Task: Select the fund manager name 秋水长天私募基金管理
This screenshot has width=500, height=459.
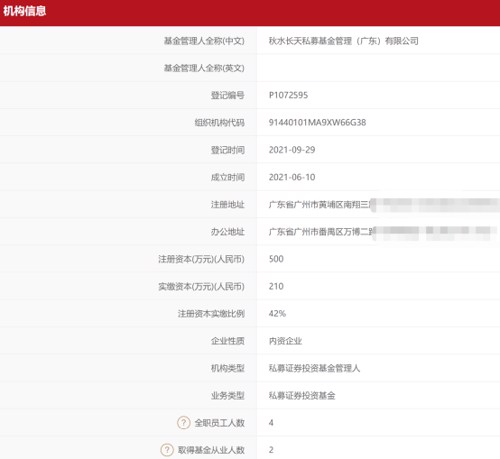Action: click(310, 41)
